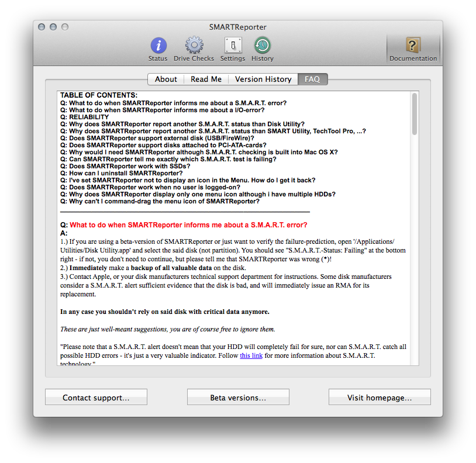476x463 pixels.
Task: Click question about which S.M.A.R.T. test is failing
Action: click(x=168, y=159)
